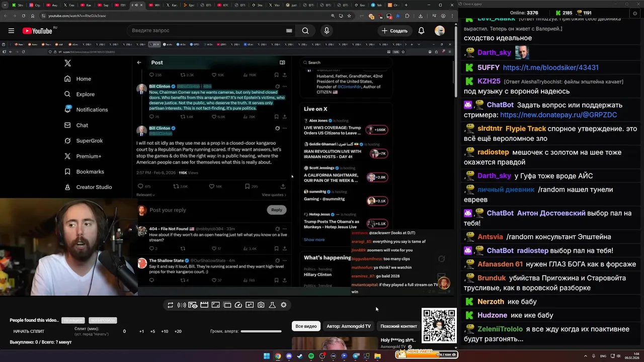Screen dimensions: 644x362
Task: Toggle the cinema-mode strip icon in player toolbar
Action: point(227,305)
